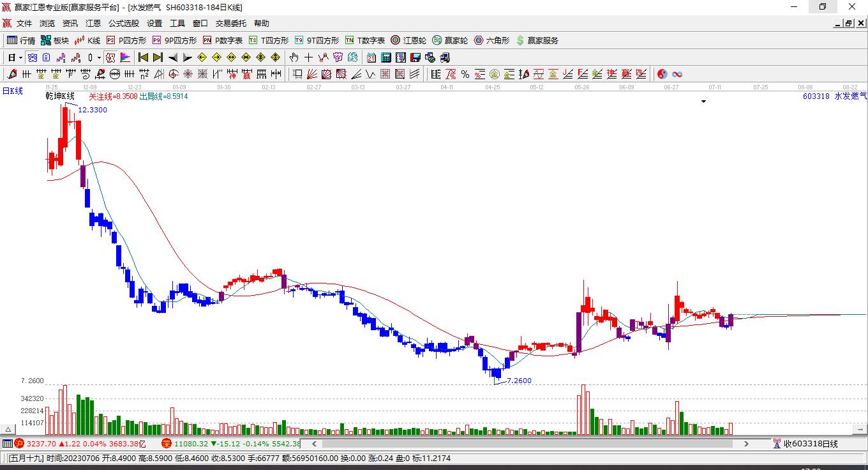Viewport: 868px width, 470px height.
Task: Switch to the K线 candlestick chart
Action: coord(87,40)
